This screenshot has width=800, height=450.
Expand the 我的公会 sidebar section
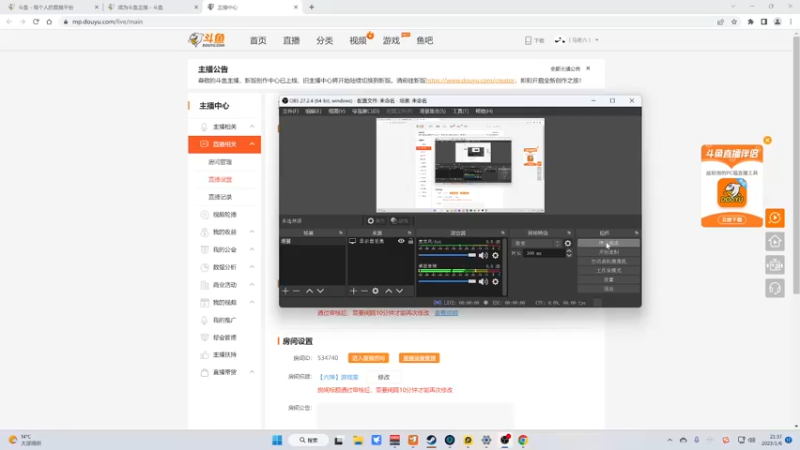click(252, 249)
